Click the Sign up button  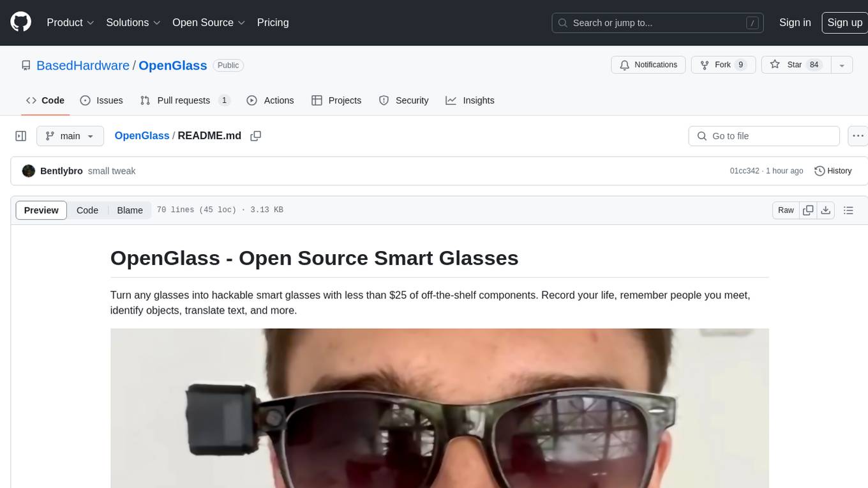tap(844, 22)
